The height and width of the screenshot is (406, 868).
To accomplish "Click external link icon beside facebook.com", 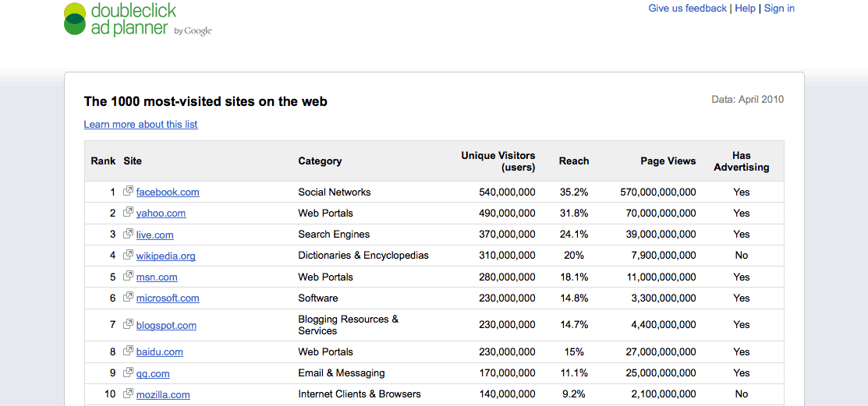I will pos(128,192).
